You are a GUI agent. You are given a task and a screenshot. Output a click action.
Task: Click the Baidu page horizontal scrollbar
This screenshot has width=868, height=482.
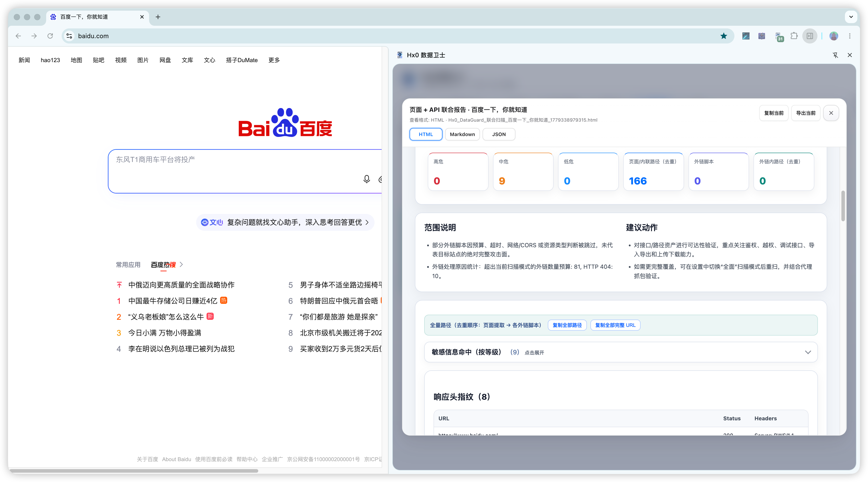134,470
